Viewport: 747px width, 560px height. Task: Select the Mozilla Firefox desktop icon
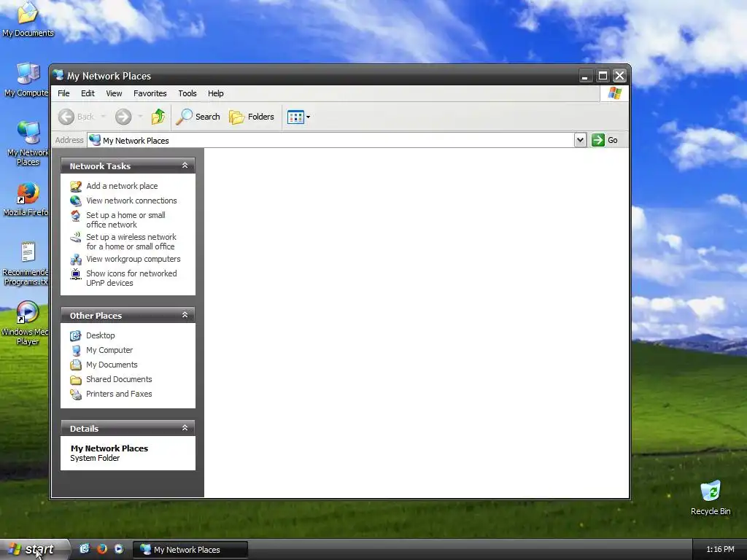pyautogui.click(x=27, y=199)
